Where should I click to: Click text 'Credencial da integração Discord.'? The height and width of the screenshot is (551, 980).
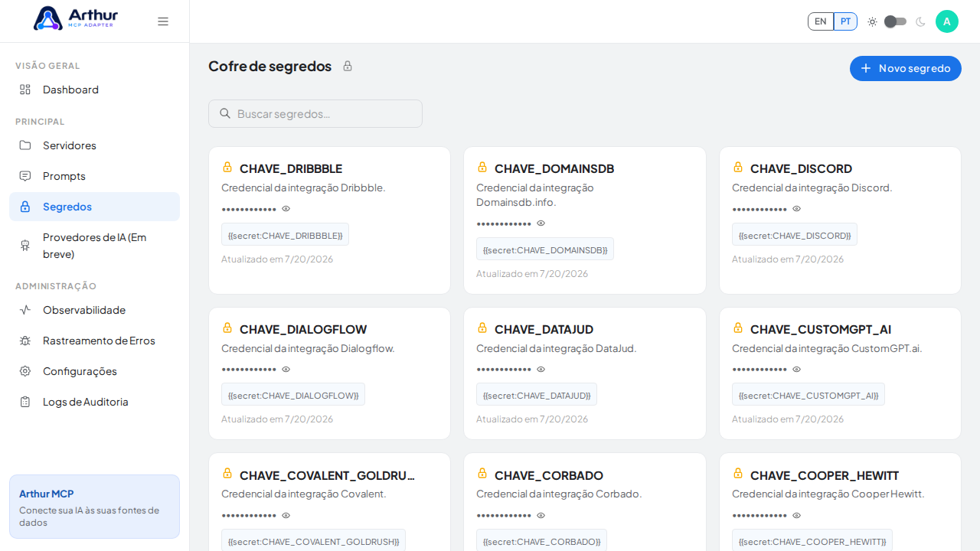pos(812,187)
